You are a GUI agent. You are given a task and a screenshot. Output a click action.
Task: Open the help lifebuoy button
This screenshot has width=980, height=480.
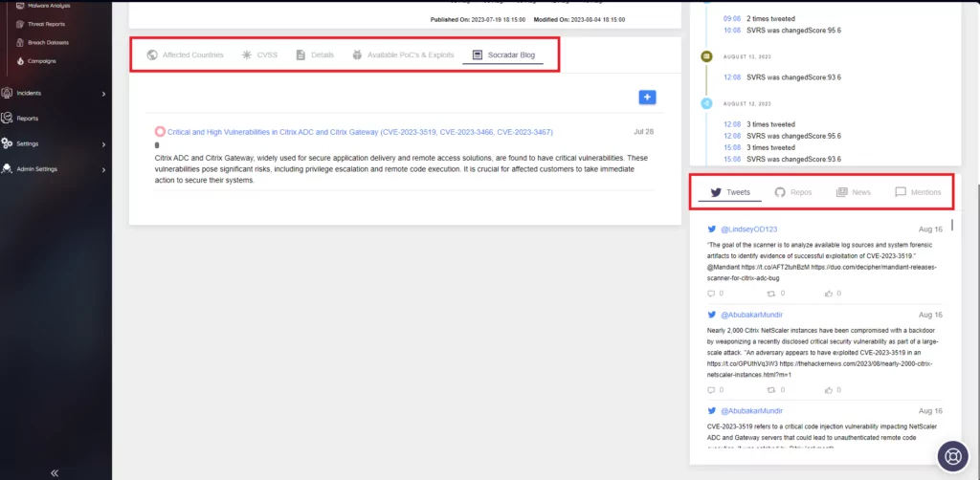click(952, 456)
